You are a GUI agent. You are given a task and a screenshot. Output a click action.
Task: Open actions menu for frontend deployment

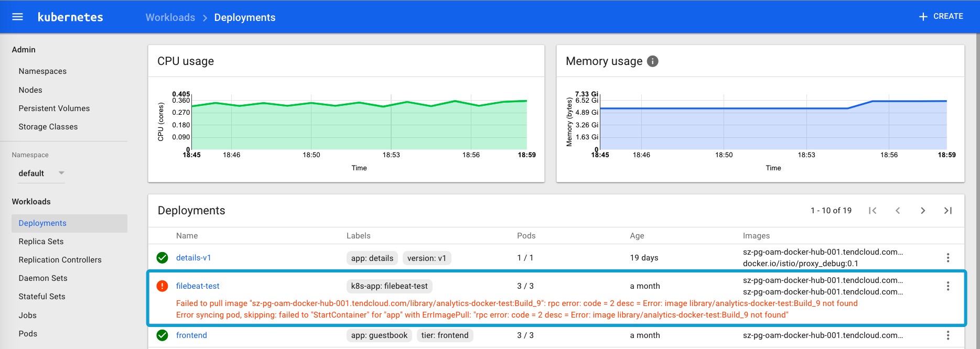click(947, 335)
